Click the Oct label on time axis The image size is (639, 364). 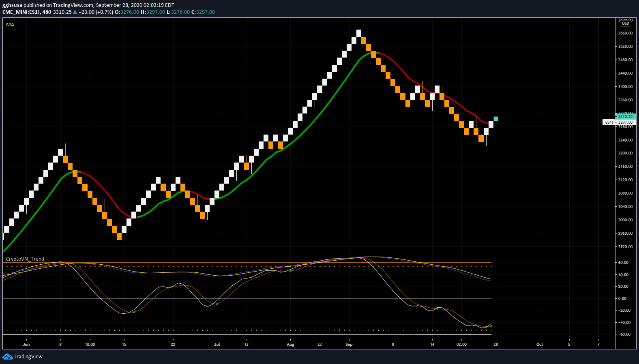[x=540, y=345]
